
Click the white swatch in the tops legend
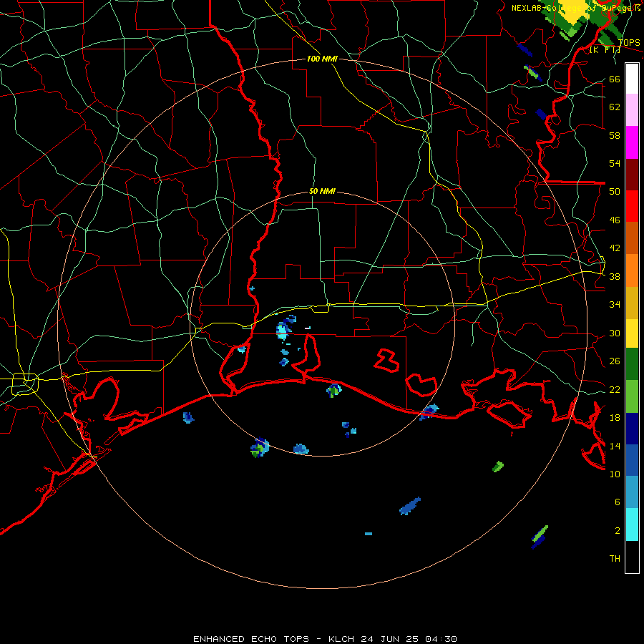pos(632,79)
